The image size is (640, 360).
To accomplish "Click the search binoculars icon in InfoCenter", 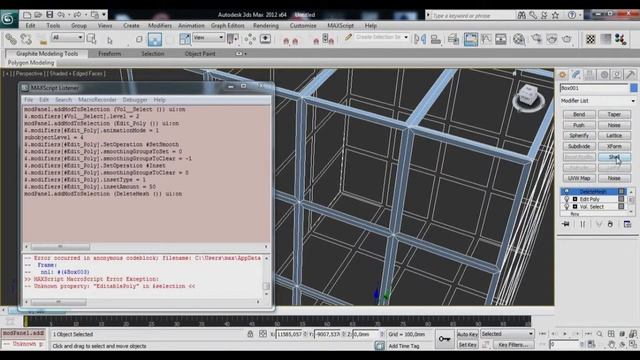I will click(522, 15).
